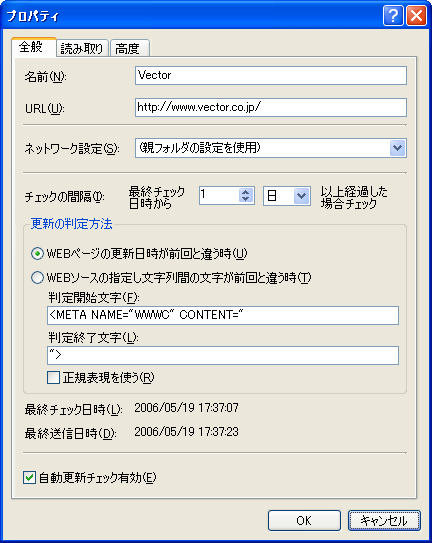Screen dimensions: 432x543
Task: Close the プロパティ dialog with the X icon
Action: [416, 16]
